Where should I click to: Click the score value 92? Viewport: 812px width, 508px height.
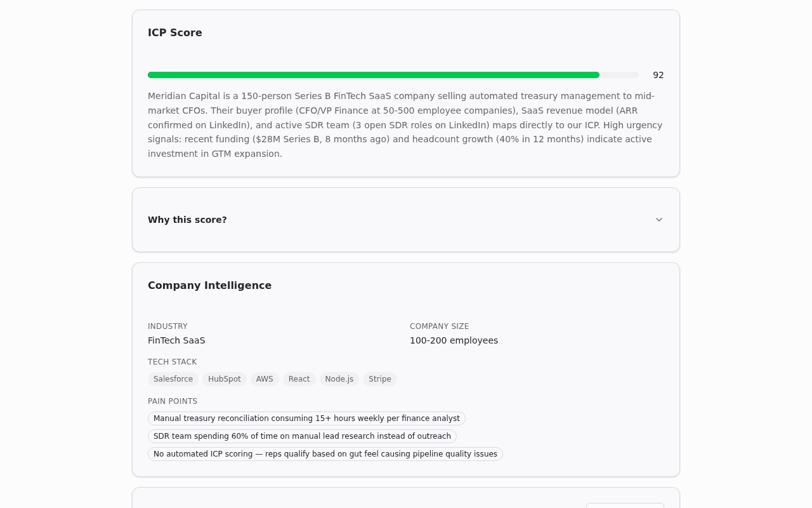pos(658,74)
